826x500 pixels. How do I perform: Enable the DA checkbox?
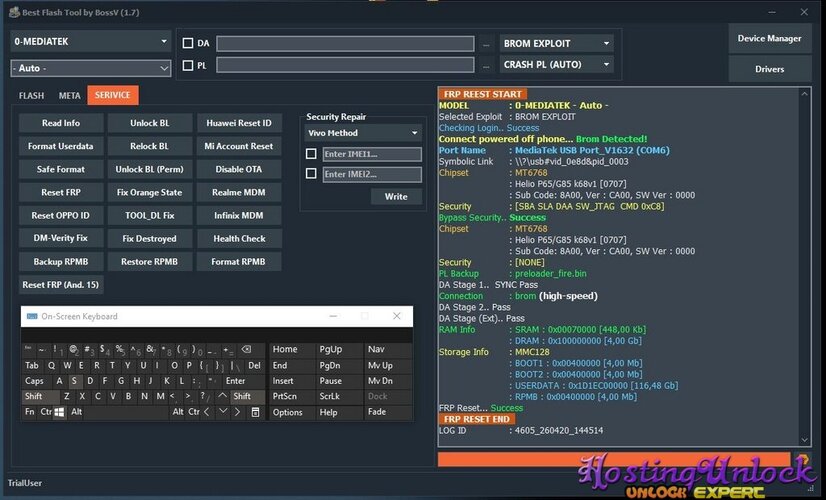point(188,43)
